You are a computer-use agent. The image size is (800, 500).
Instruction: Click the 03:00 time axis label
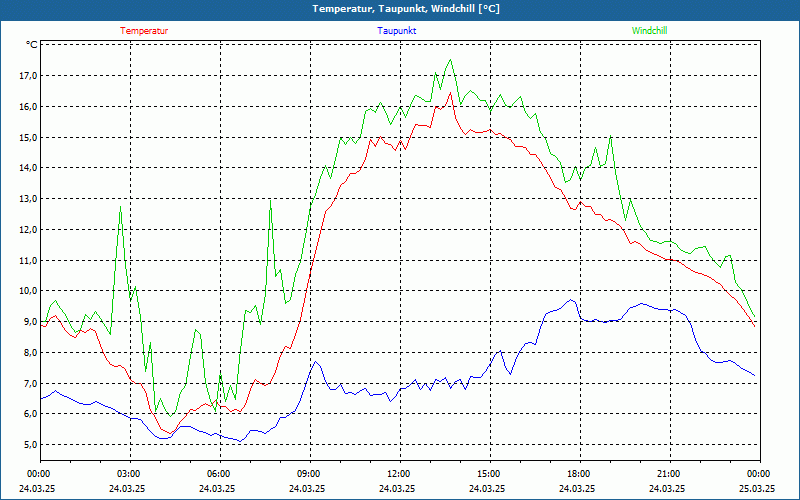tap(128, 473)
